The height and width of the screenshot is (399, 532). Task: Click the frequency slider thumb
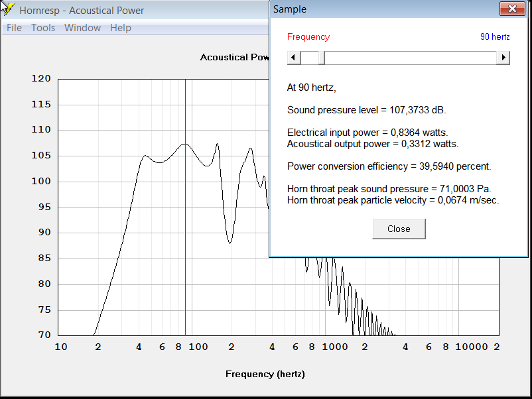coord(321,58)
